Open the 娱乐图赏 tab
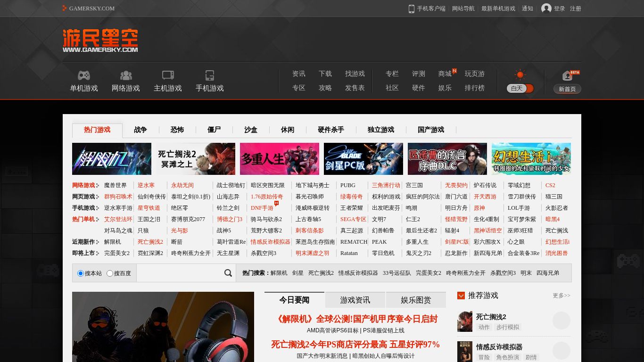The width and height of the screenshot is (644, 362). 416,300
